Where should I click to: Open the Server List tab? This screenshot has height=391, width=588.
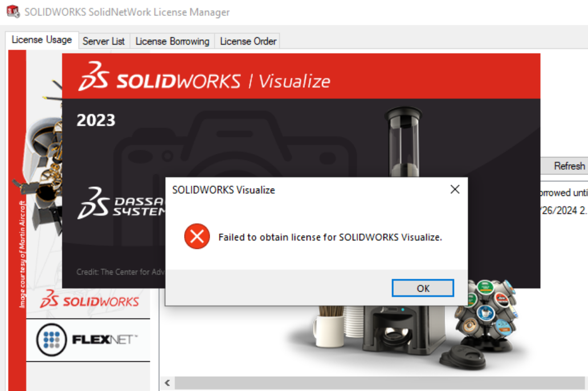tap(104, 41)
